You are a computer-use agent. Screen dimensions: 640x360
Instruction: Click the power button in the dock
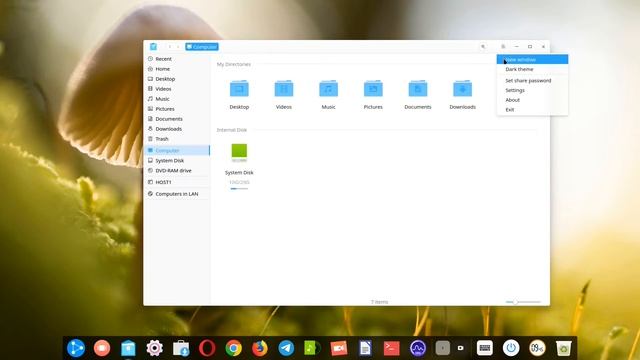pos(511,348)
